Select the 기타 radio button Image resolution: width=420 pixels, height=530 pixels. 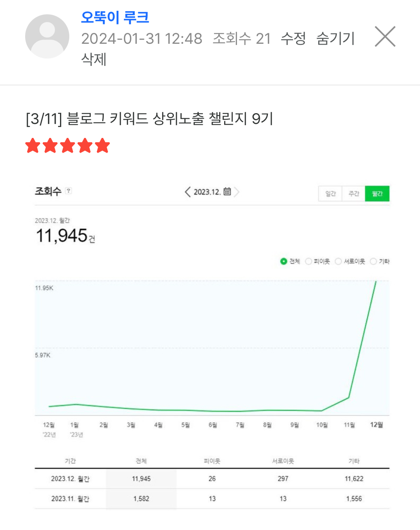(374, 261)
